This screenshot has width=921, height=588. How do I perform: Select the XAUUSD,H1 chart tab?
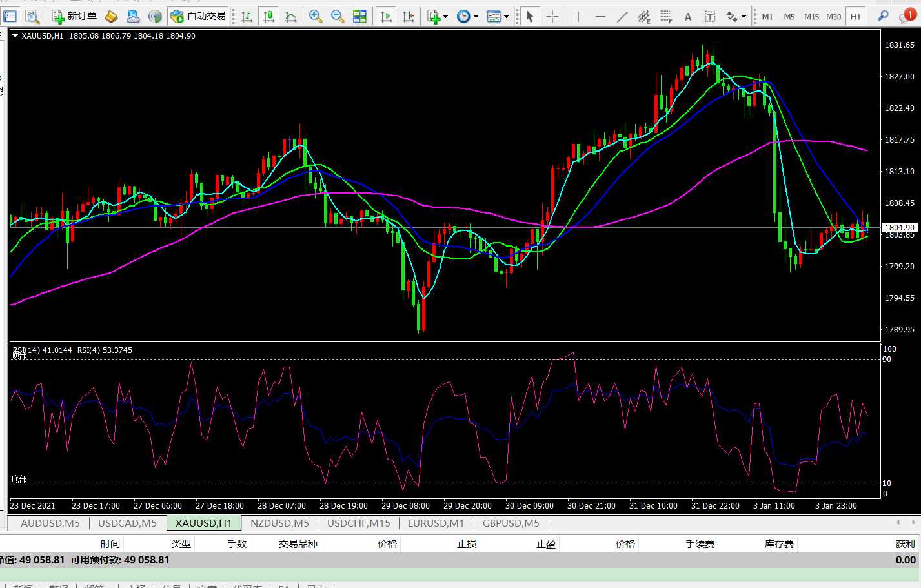tap(203, 523)
